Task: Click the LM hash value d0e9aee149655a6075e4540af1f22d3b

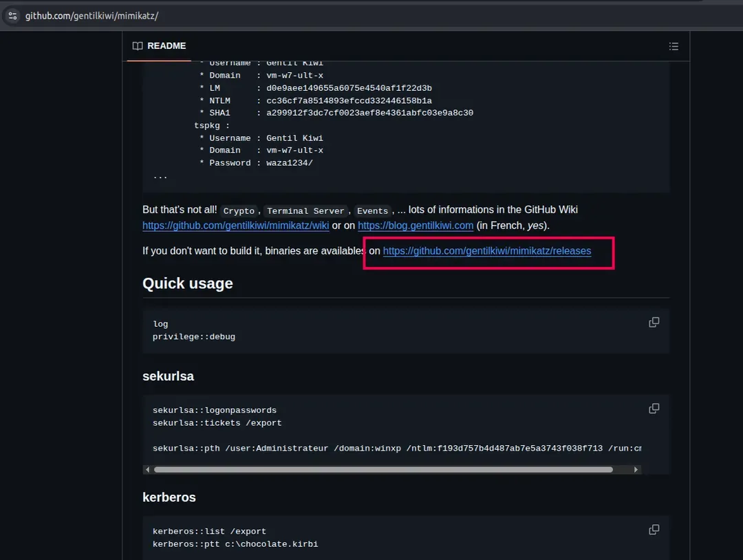Action: (349, 88)
